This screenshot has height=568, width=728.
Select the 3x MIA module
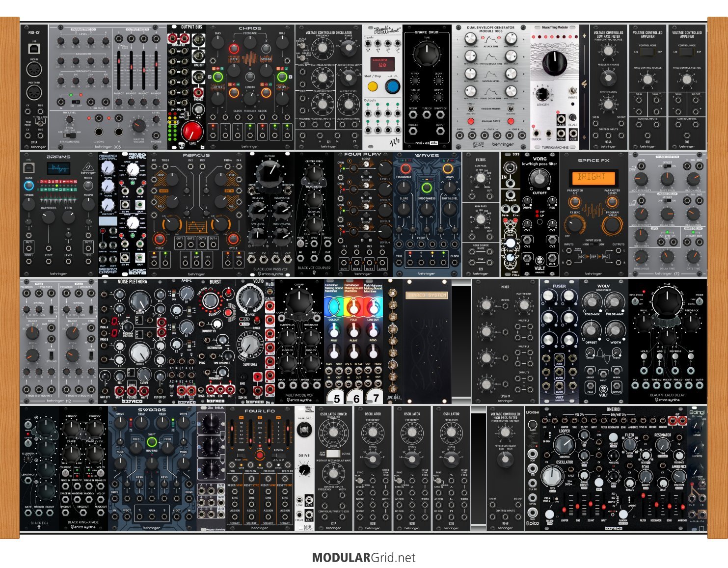coord(211,468)
